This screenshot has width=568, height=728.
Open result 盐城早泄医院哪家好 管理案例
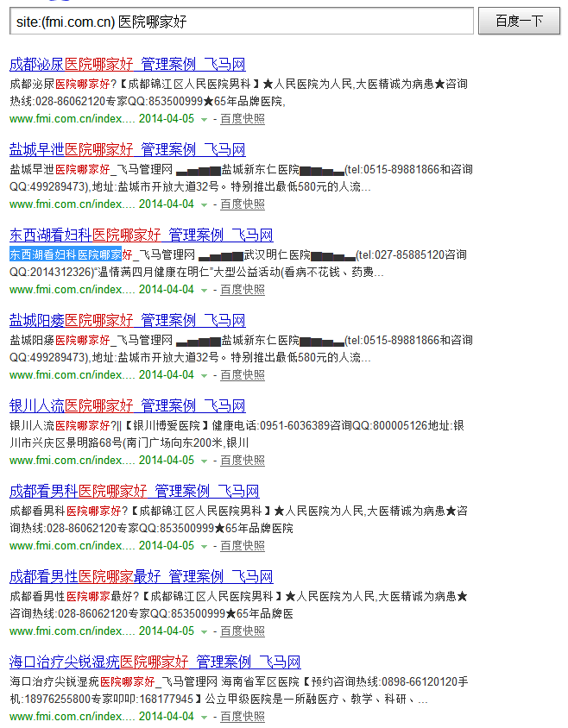[x=128, y=149]
